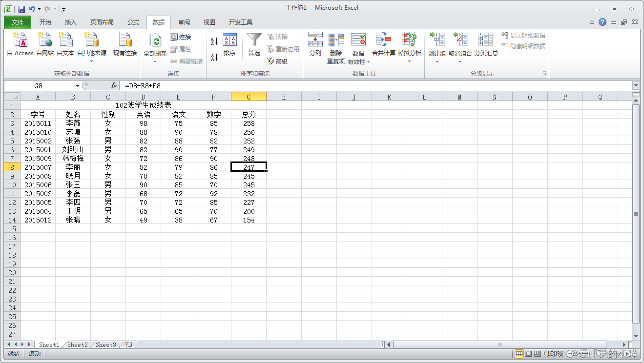Click 隐藏明细数据 (Hide Detail) button
Viewport: 644px width, 363px height.
tap(523, 46)
